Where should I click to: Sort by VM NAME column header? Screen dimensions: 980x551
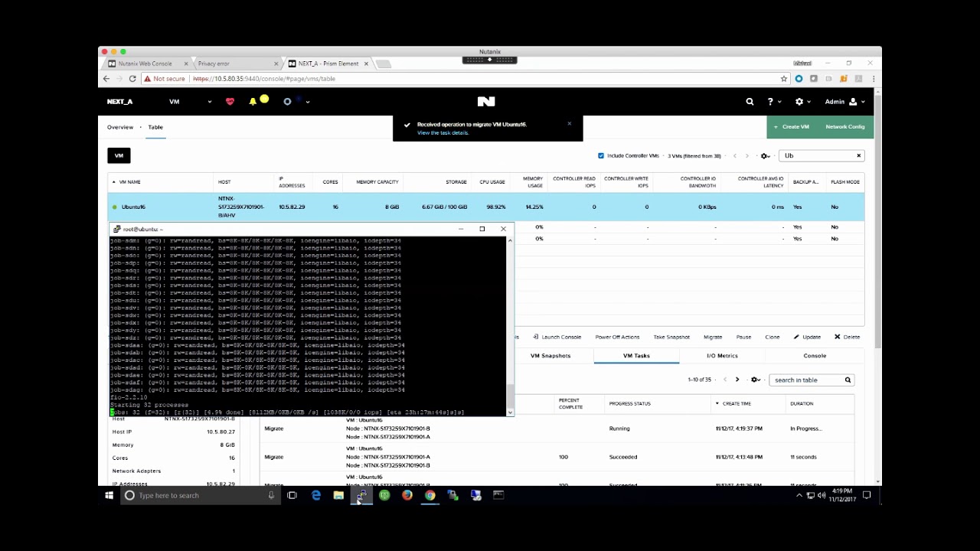coord(130,182)
